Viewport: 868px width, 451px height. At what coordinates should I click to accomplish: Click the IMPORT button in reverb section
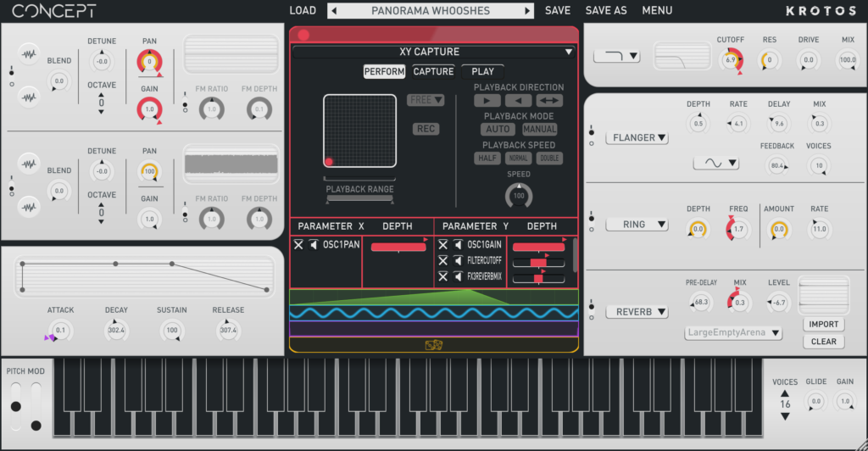click(x=823, y=325)
